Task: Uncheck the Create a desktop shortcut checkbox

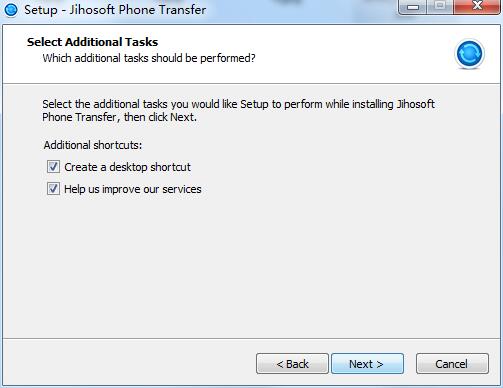Action: point(53,167)
